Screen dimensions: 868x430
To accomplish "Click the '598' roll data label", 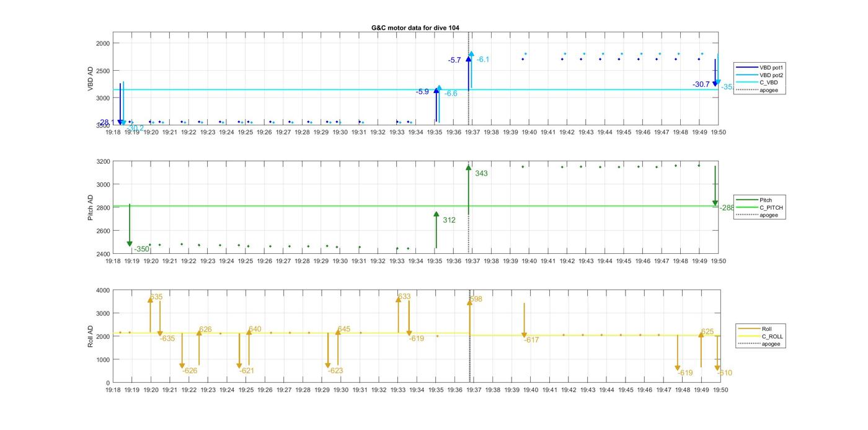I will click(476, 299).
